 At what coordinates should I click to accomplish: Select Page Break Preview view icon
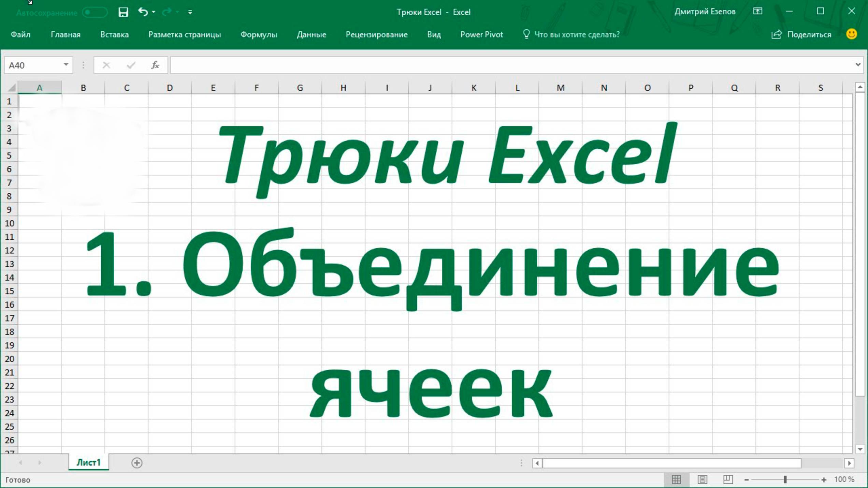tap(728, 479)
